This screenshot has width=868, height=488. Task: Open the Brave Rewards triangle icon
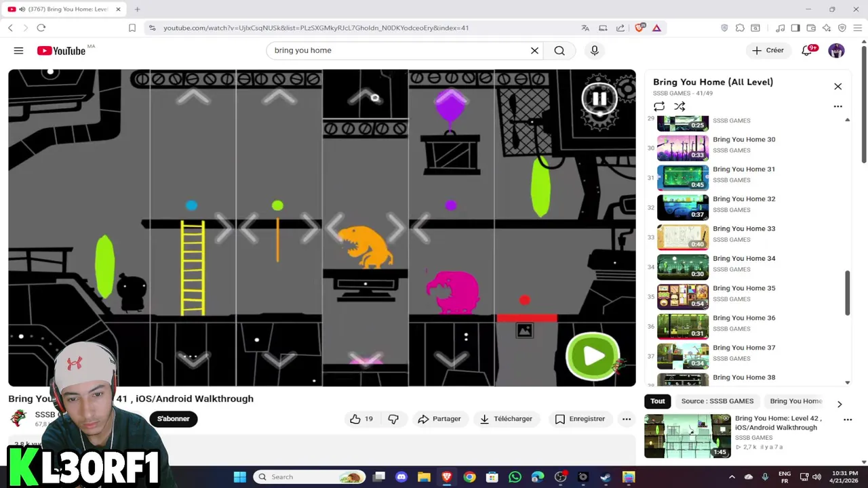(656, 28)
